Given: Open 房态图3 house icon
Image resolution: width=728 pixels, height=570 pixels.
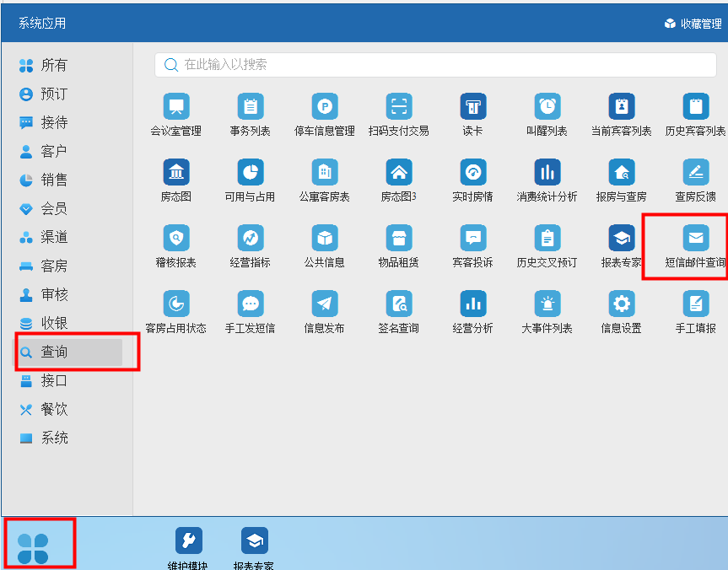Looking at the screenshot, I should 399,173.
